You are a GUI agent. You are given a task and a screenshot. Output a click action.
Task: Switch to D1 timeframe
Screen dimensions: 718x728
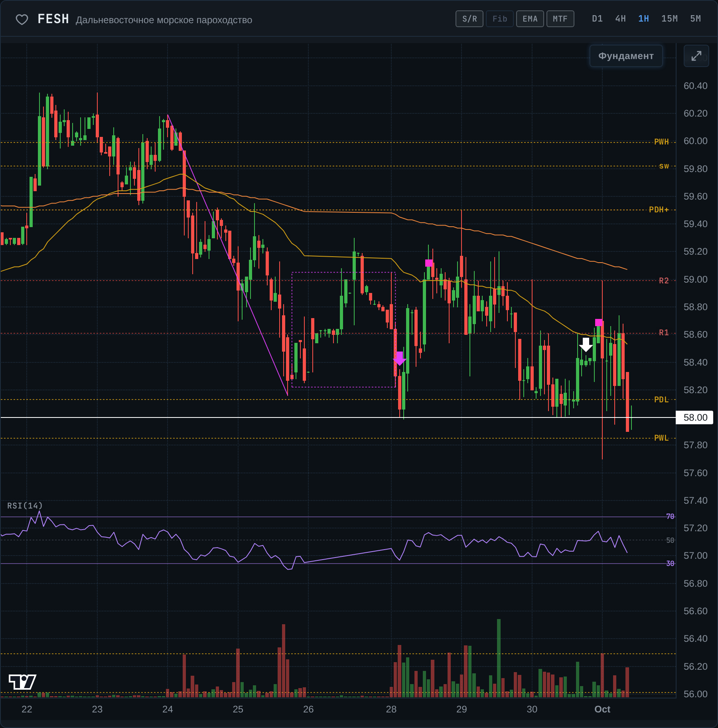[597, 19]
